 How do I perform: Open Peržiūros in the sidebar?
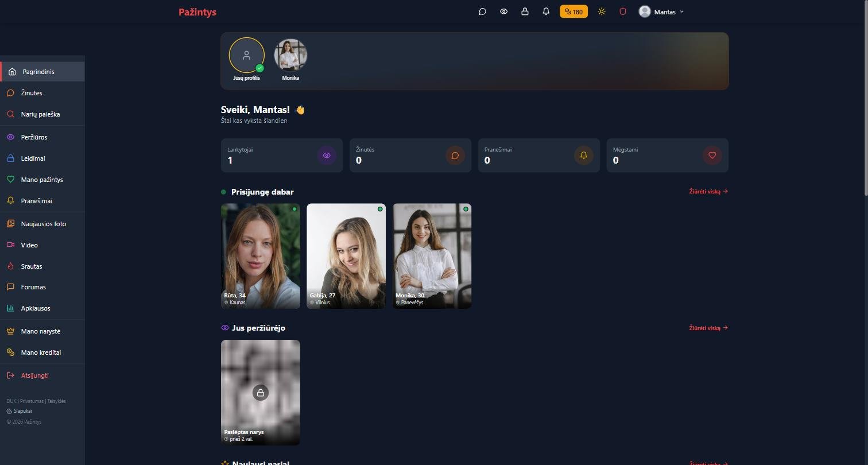point(42,137)
